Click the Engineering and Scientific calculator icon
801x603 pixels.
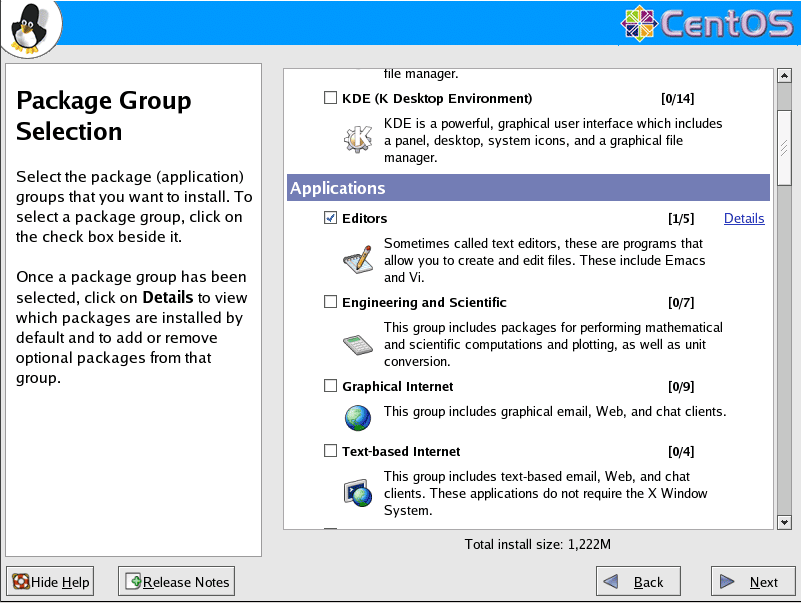coord(357,345)
